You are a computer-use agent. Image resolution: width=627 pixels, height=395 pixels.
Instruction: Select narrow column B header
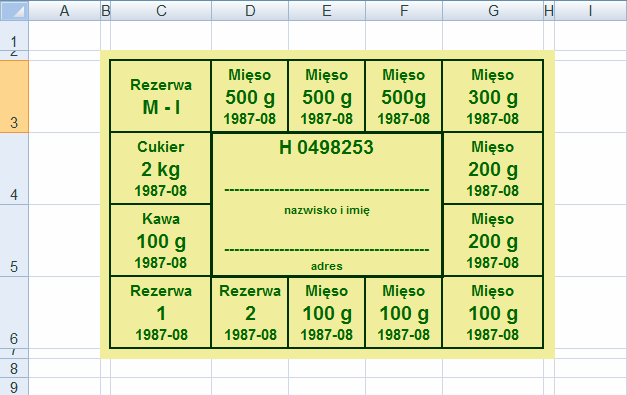coord(106,10)
